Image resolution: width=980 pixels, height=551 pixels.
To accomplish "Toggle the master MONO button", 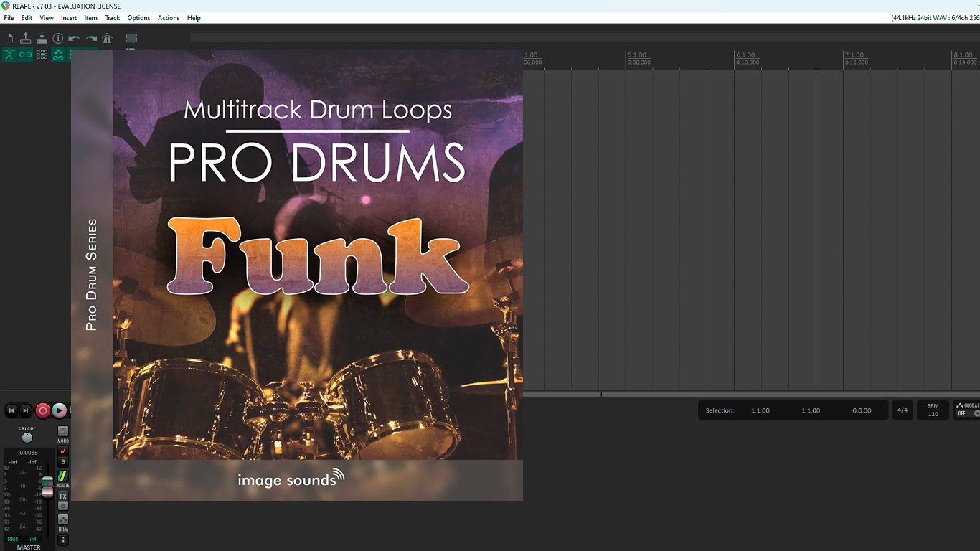I will pyautogui.click(x=63, y=431).
